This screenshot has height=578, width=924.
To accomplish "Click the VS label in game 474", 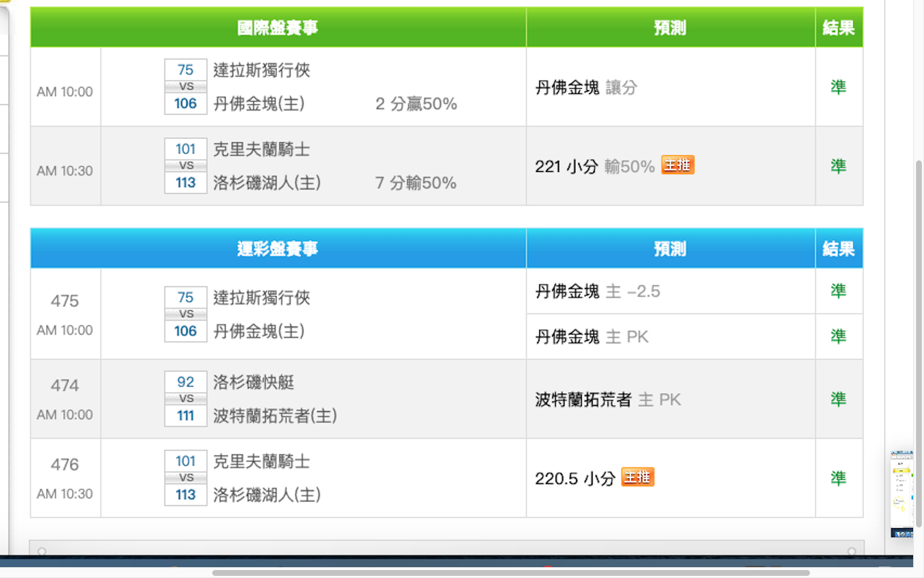I will [186, 399].
